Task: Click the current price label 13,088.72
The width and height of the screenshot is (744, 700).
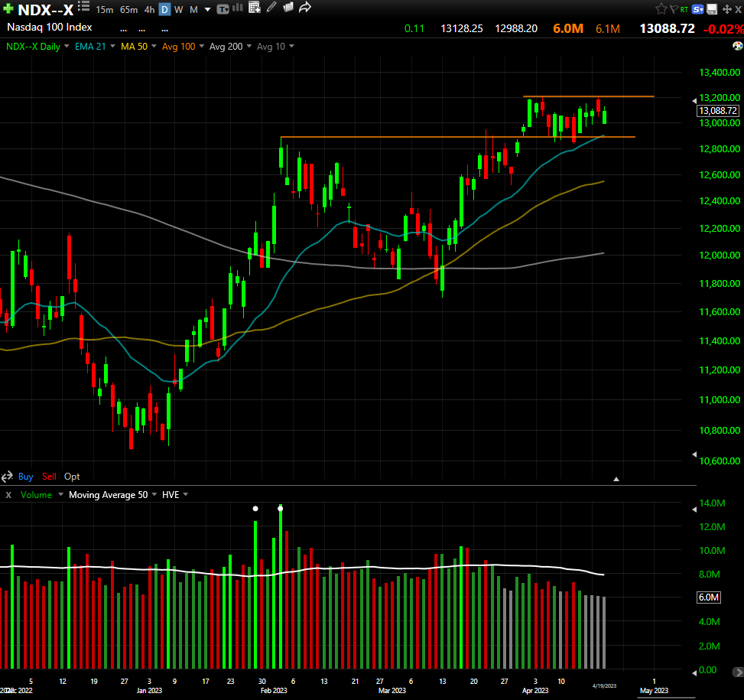Action: (718, 111)
